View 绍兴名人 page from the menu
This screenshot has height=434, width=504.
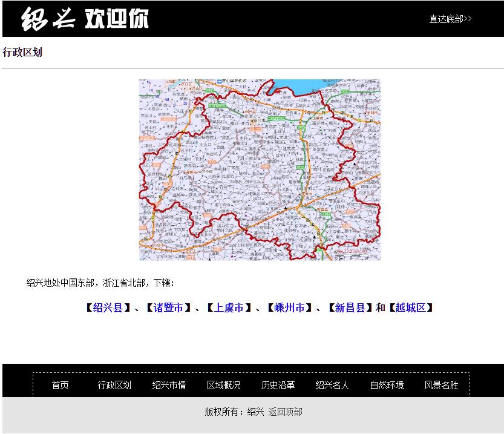[x=332, y=385]
